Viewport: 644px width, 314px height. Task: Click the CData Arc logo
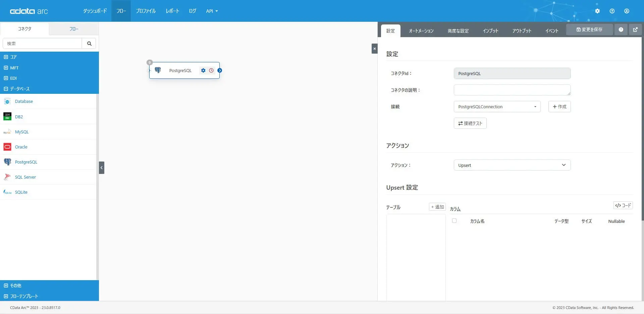click(29, 11)
